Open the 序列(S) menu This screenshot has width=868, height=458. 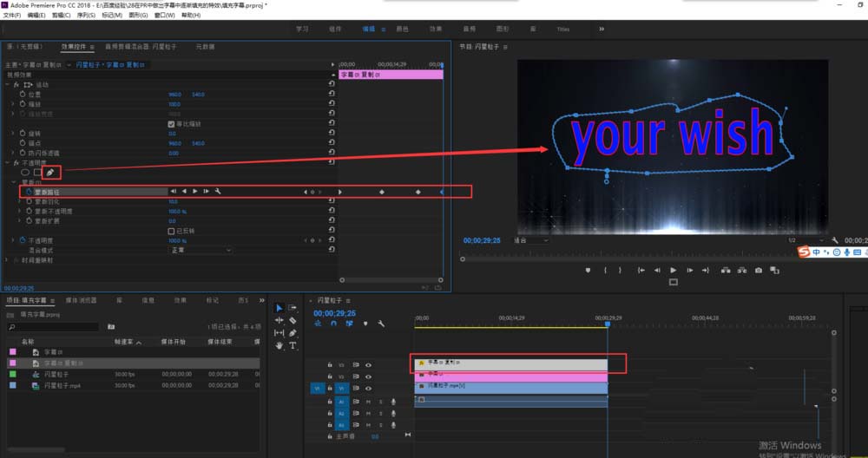tap(86, 15)
